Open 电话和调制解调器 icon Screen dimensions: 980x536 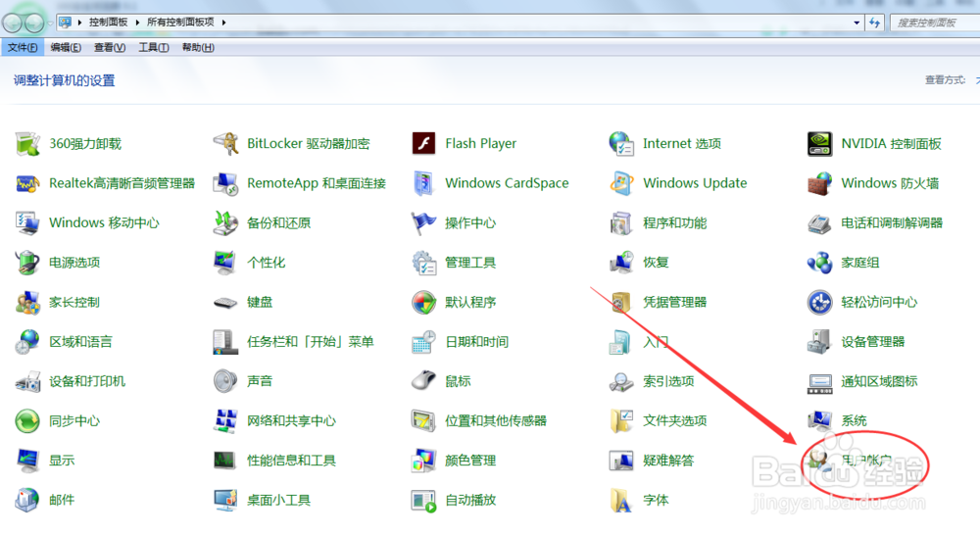coord(819,223)
